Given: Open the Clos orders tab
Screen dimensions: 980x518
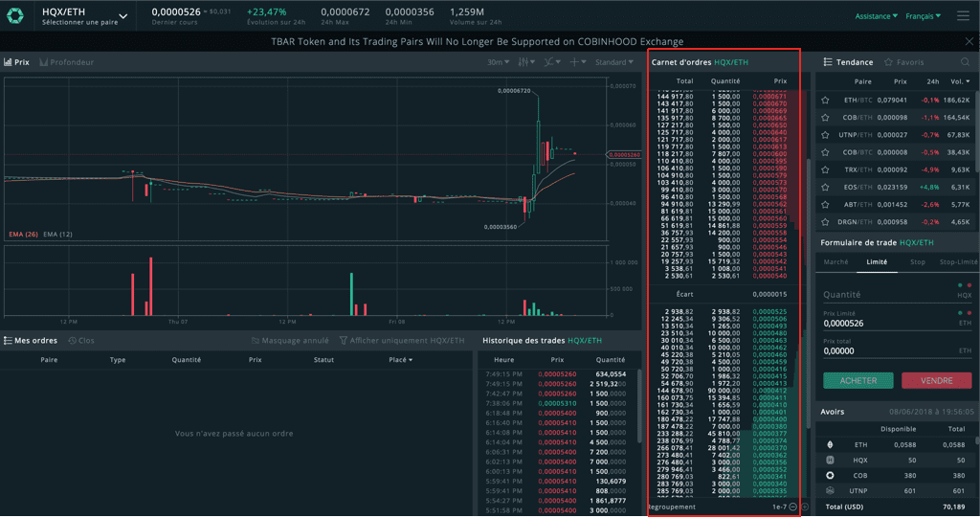Looking at the screenshot, I should (81, 340).
